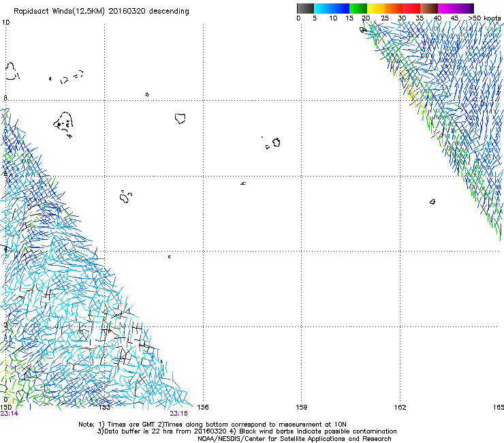Click the '>50 knots' legend label
Viewport: 504px width, 443px height.
(484, 18)
